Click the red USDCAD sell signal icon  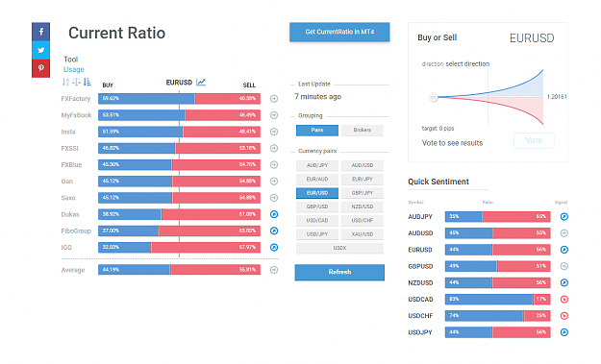point(563,300)
